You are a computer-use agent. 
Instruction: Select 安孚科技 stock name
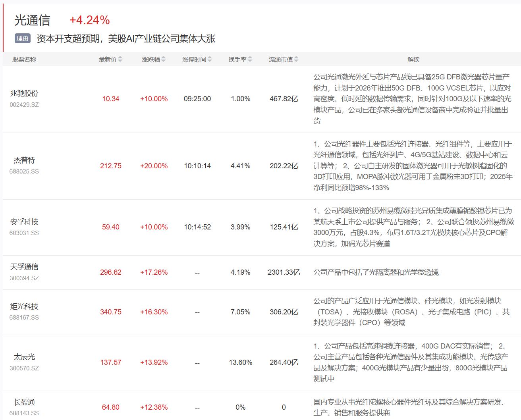24,222
